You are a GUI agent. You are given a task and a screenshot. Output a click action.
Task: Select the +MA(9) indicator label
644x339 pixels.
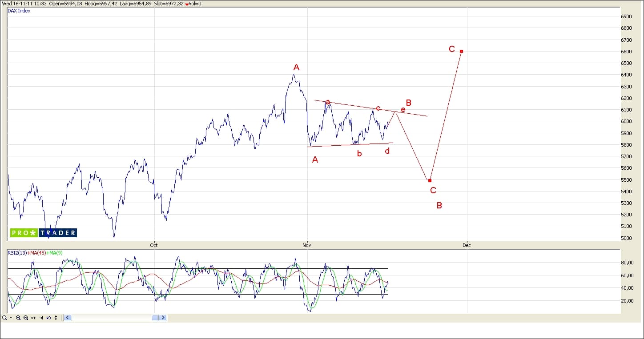coord(55,253)
